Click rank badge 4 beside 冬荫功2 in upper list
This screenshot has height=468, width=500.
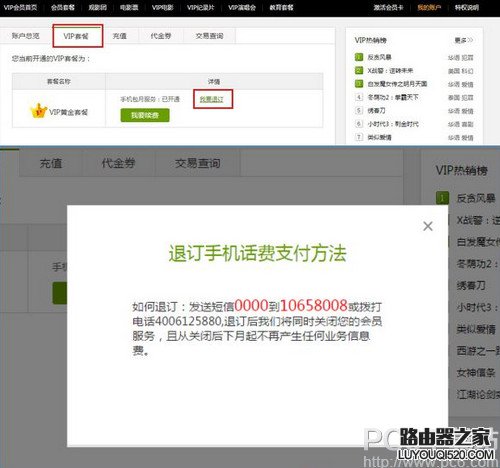coord(359,97)
